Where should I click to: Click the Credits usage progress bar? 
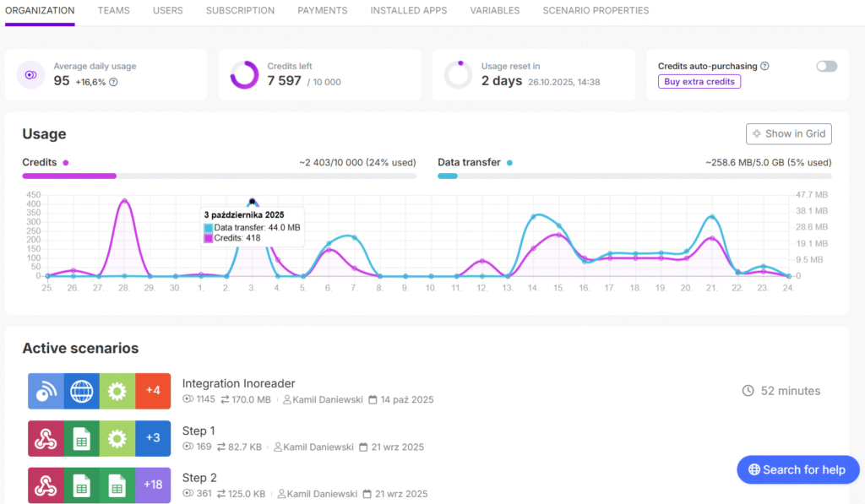click(219, 176)
